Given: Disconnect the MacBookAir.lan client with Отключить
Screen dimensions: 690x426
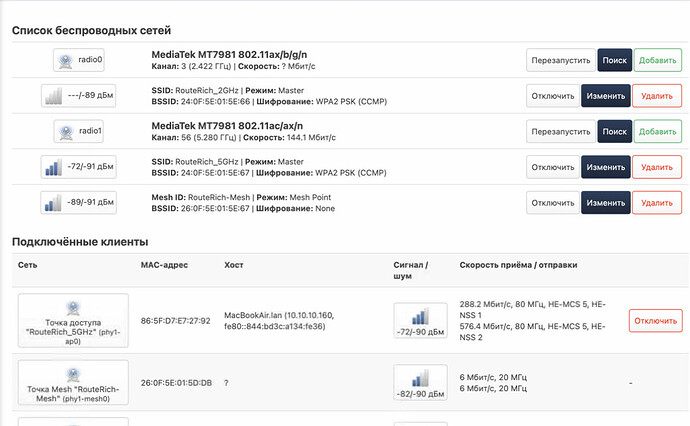Looking at the screenshot, I should pyautogui.click(x=656, y=321).
